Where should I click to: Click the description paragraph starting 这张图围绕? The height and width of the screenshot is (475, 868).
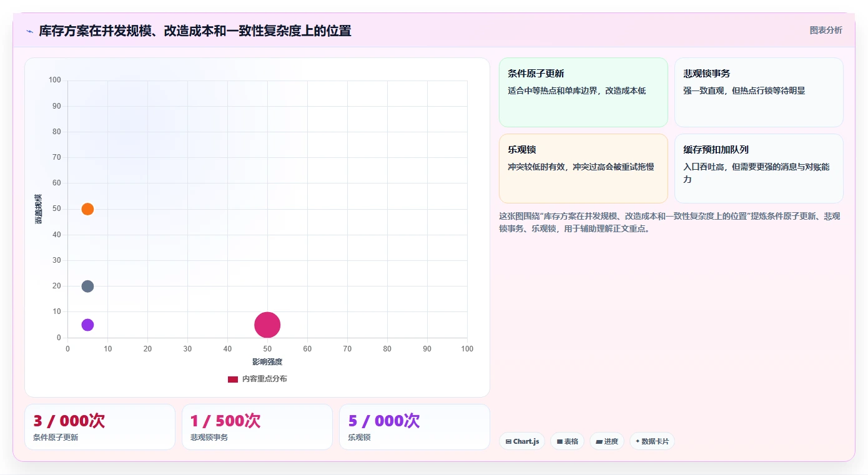(x=669, y=222)
